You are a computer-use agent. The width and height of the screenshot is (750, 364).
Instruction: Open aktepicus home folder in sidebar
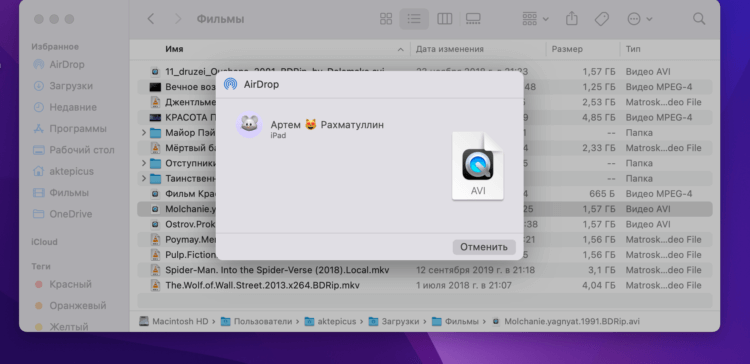point(63,171)
